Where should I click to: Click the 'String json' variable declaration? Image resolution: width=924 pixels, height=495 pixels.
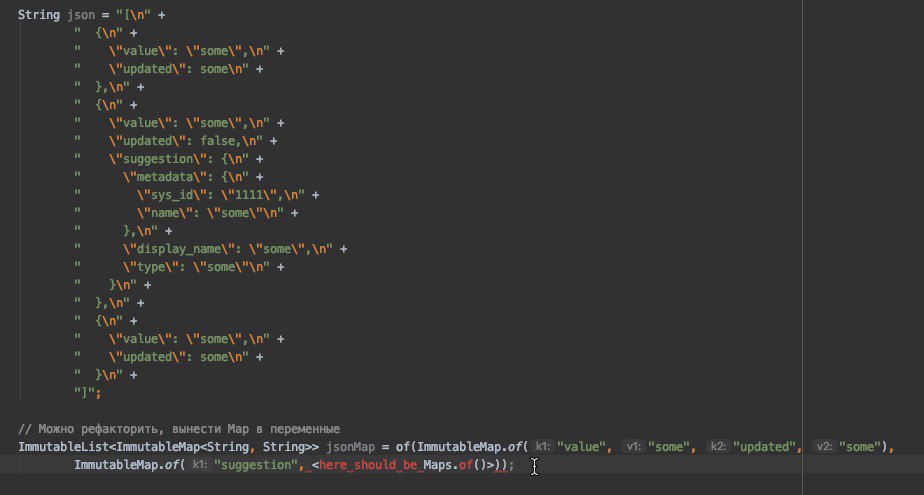[56, 15]
